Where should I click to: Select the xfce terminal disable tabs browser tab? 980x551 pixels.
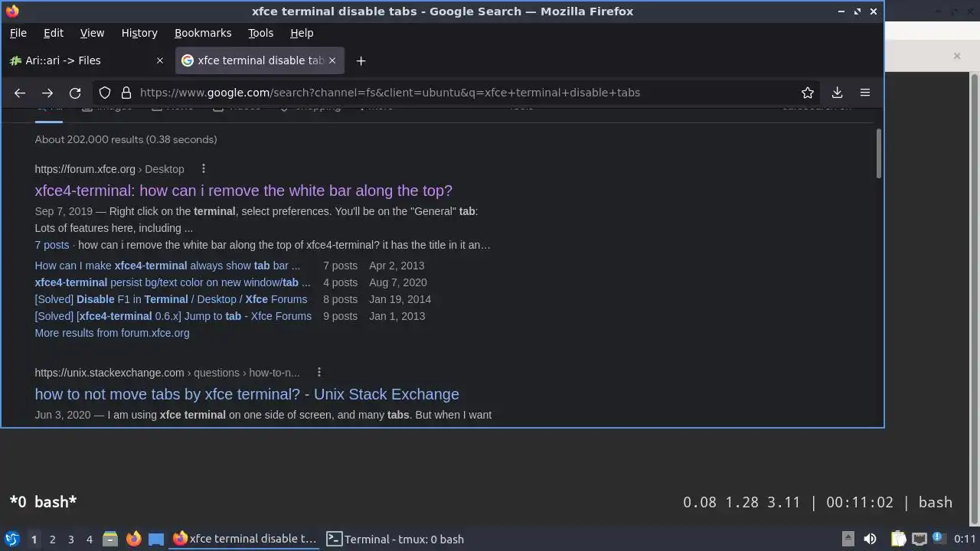260,60
